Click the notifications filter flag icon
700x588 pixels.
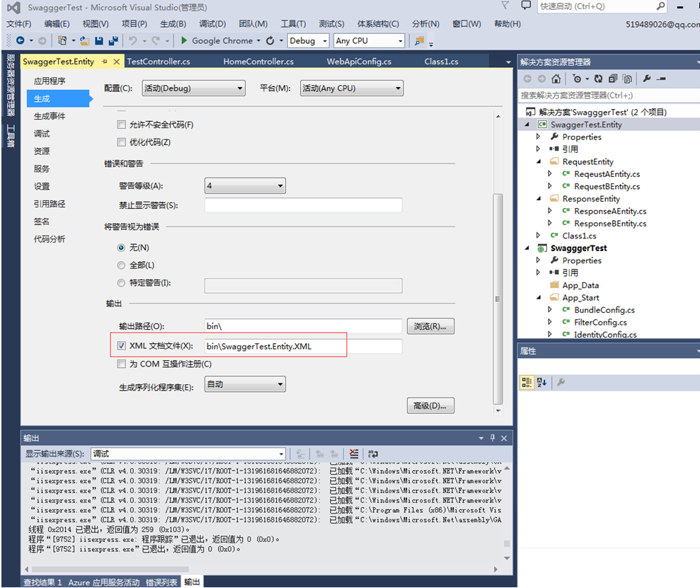click(x=505, y=6)
